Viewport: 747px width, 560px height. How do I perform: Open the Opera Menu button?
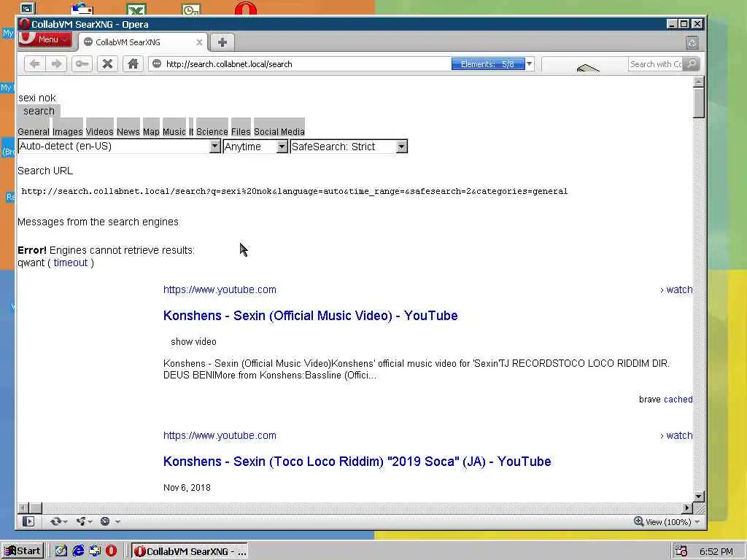(45, 39)
